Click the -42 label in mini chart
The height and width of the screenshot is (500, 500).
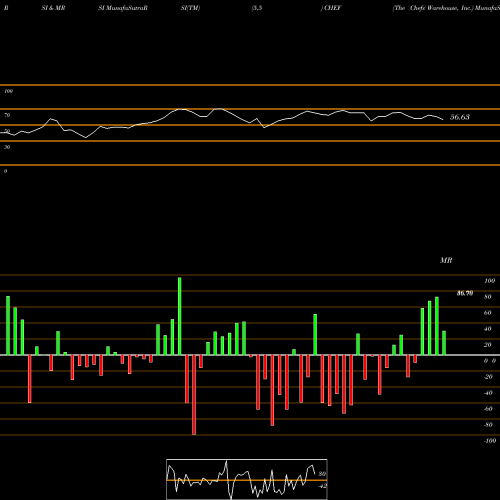(x=322, y=486)
